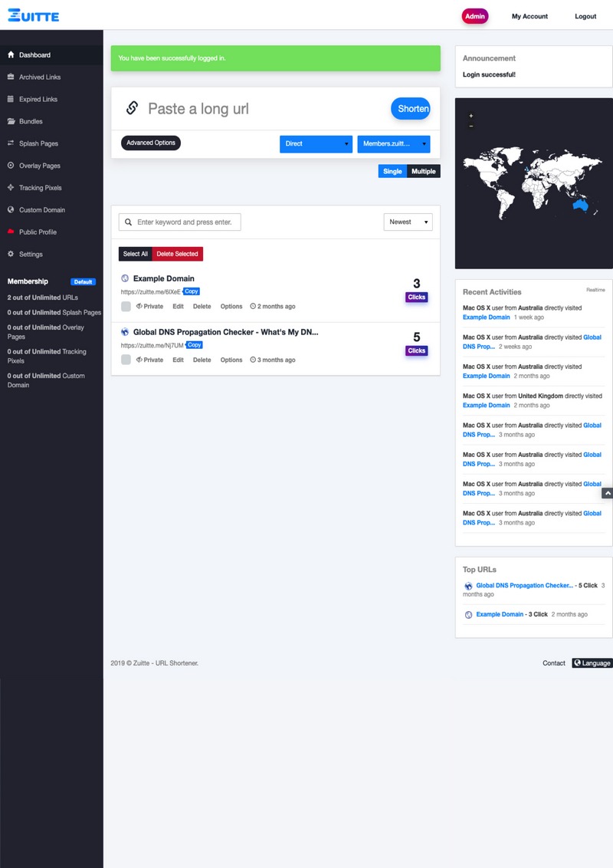Copy the zuitte.me/6iXeE short link

pos(192,291)
